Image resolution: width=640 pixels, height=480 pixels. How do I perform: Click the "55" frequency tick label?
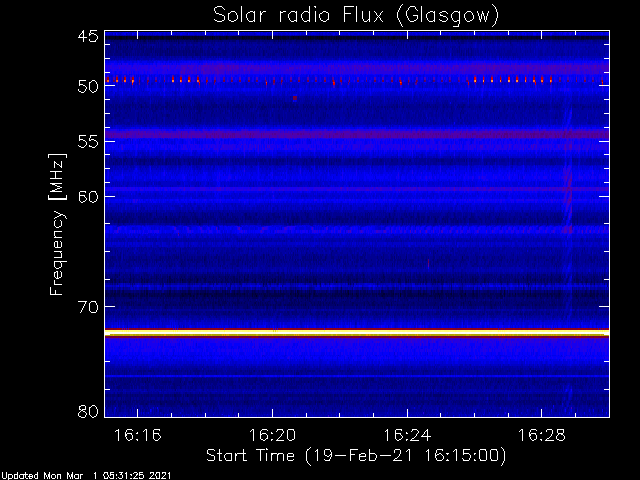coord(88,142)
